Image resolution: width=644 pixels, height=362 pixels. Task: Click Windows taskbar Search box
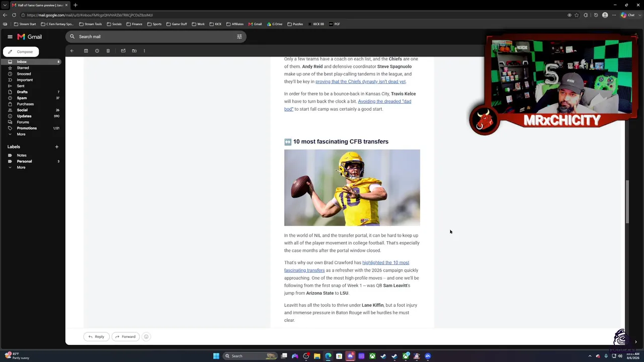coord(251,356)
